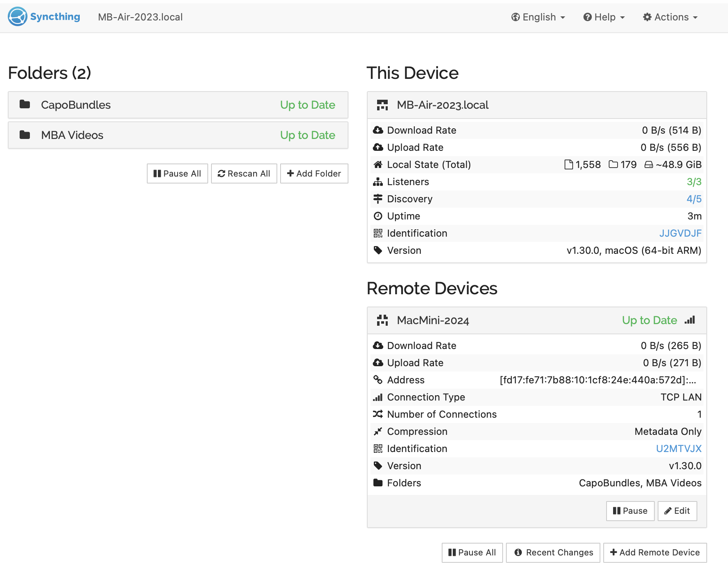Open the English language dropdown
The height and width of the screenshot is (573, 728).
(x=538, y=17)
